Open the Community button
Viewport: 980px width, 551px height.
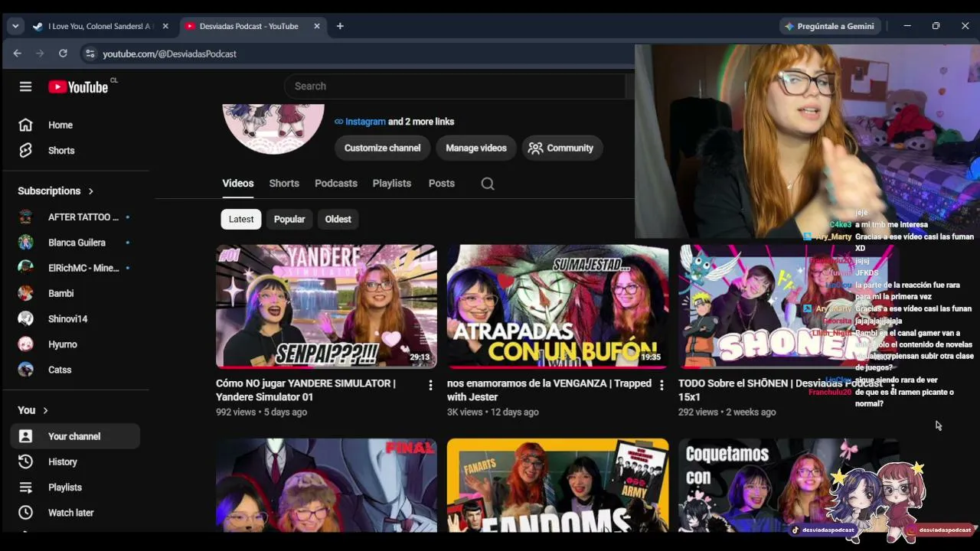tap(563, 148)
